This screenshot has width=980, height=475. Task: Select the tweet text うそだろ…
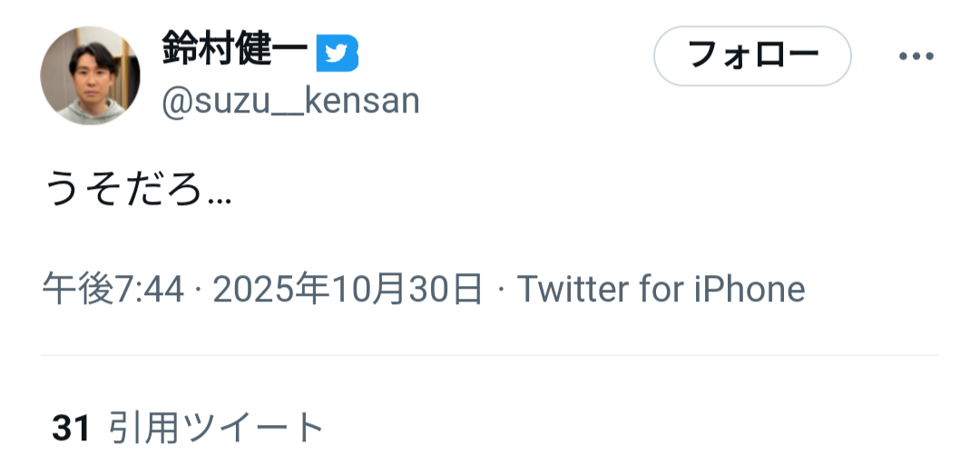tap(138, 192)
